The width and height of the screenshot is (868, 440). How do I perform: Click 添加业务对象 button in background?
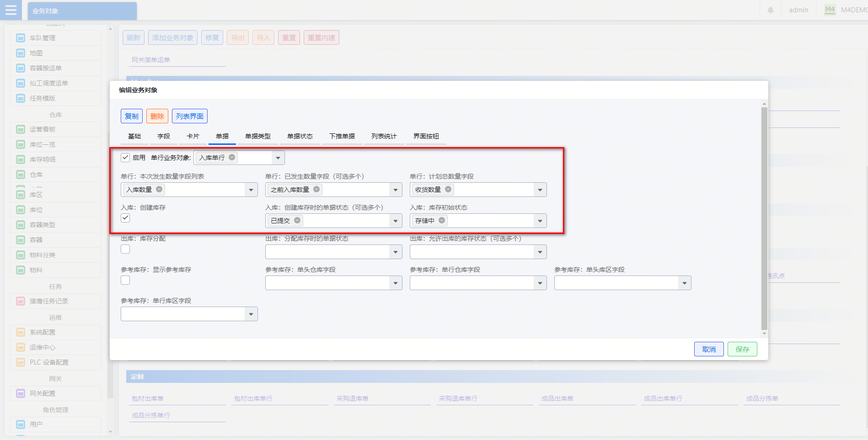coord(173,37)
